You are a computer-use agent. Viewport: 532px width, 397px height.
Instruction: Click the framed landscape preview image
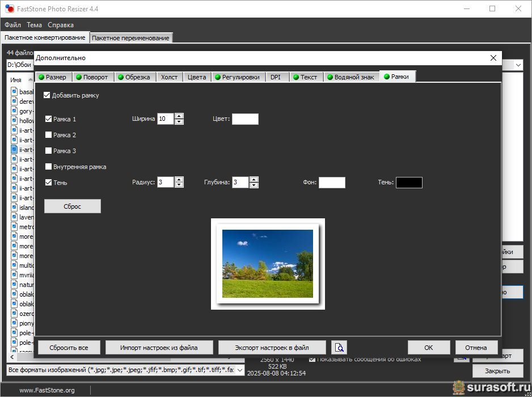268,264
